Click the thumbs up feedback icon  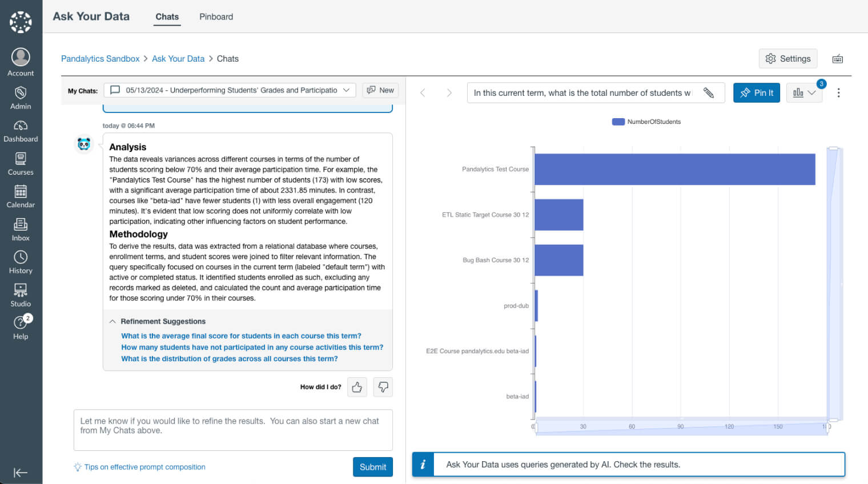click(357, 387)
